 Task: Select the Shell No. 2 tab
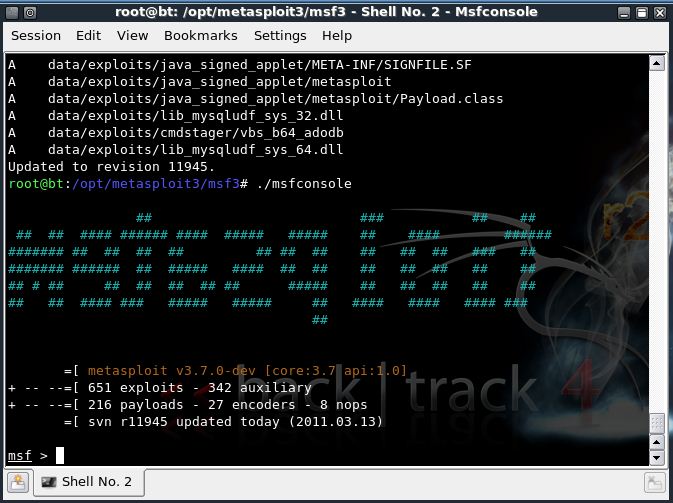pos(88,482)
